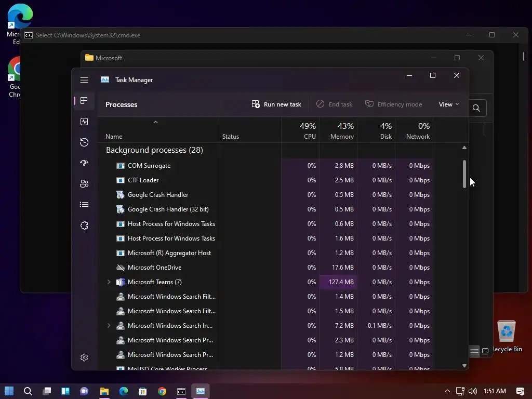532x399 pixels.
Task: Open Task View on taskbar
Action: coord(47,391)
